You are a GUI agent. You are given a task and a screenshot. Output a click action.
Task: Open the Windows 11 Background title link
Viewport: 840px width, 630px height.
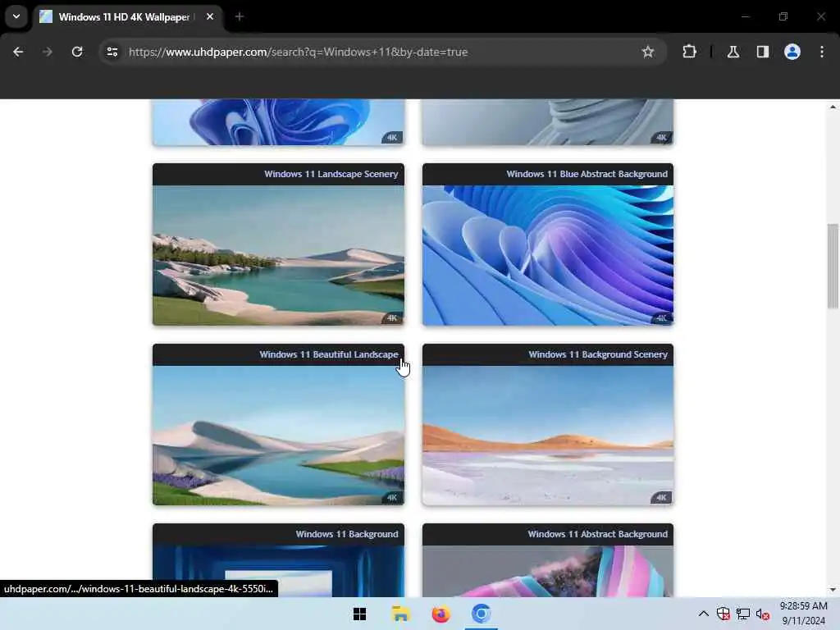click(347, 534)
